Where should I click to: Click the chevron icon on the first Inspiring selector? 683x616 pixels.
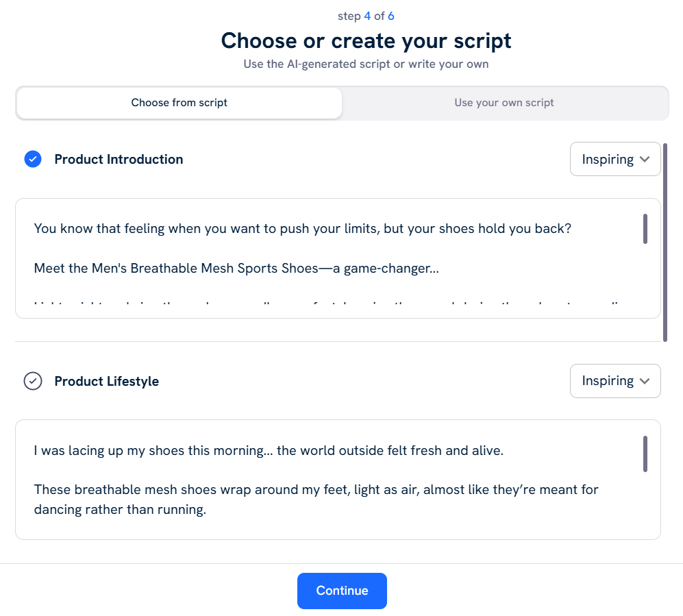point(643,159)
